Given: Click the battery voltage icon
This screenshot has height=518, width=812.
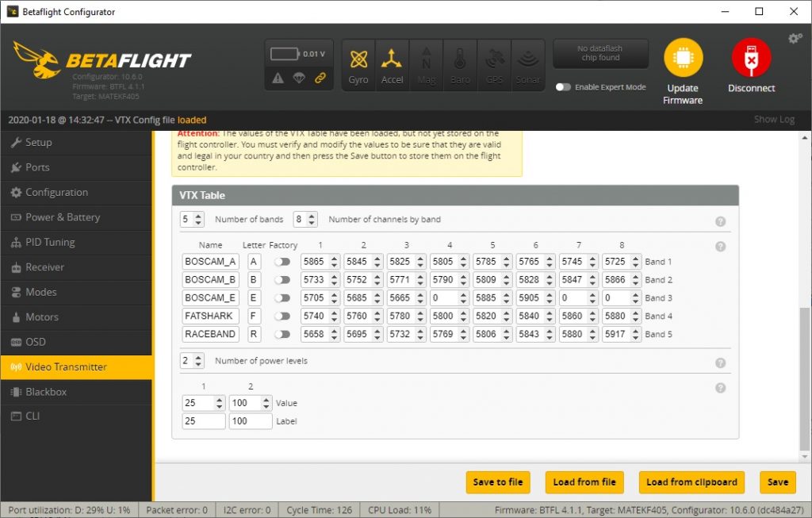Looking at the screenshot, I should pyautogui.click(x=285, y=54).
